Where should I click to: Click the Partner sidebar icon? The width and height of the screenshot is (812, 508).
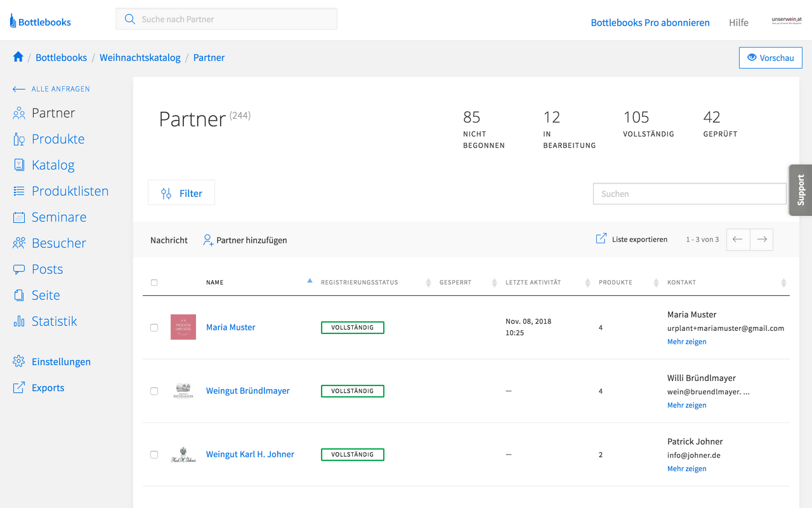coord(19,114)
